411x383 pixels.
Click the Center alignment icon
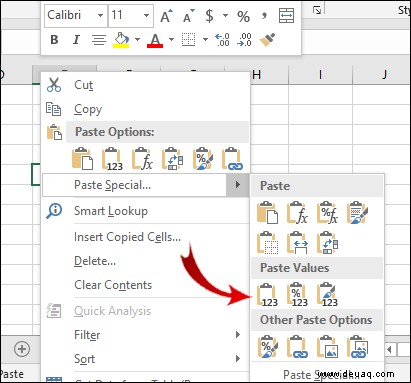click(99, 40)
